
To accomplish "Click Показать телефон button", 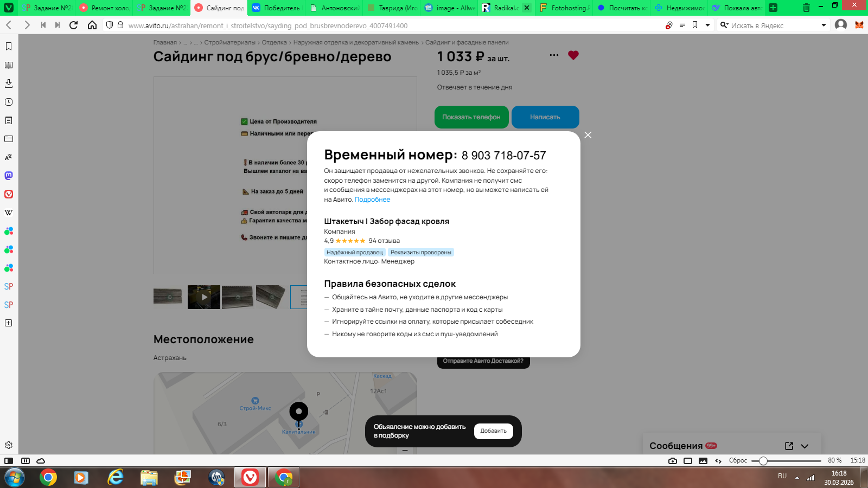I will click(x=471, y=117).
